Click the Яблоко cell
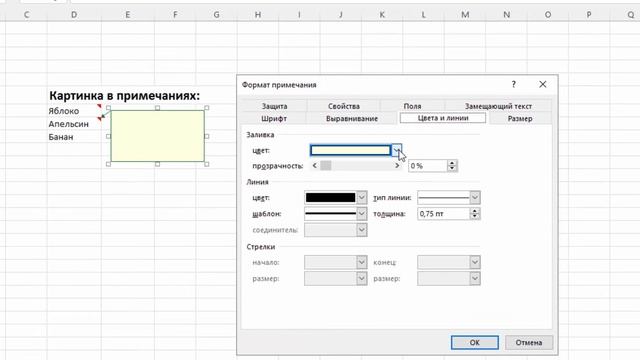The height and width of the screenshot is (360, 640). (x=64, y=111)
